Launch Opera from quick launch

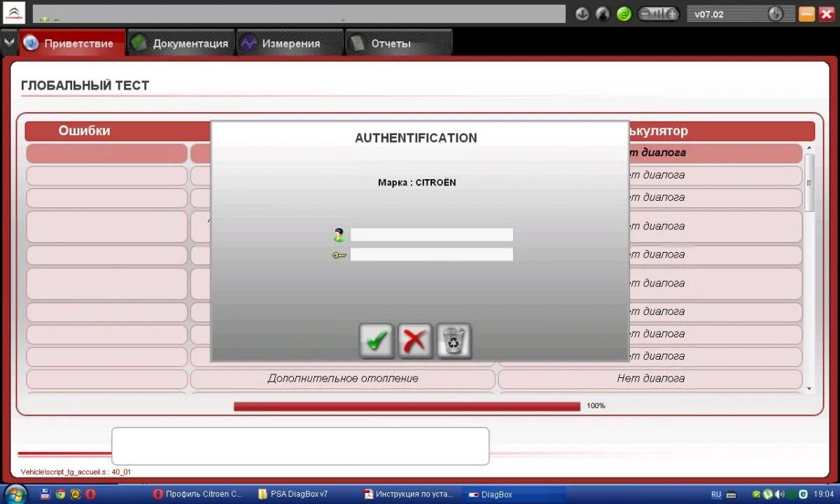point(90,494)
